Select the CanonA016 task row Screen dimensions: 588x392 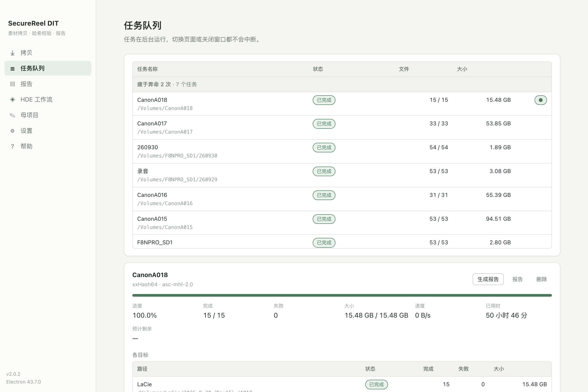(x=342, y=199)
